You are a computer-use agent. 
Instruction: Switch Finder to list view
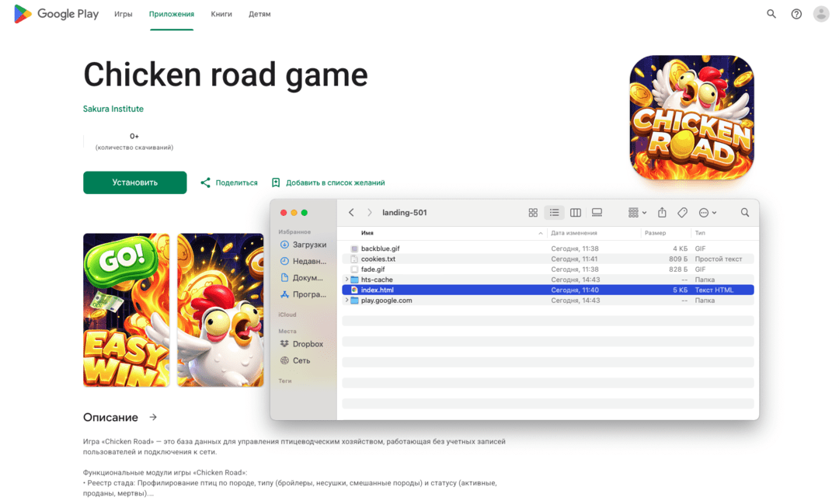pyautogui.click(x=555, y=213)
